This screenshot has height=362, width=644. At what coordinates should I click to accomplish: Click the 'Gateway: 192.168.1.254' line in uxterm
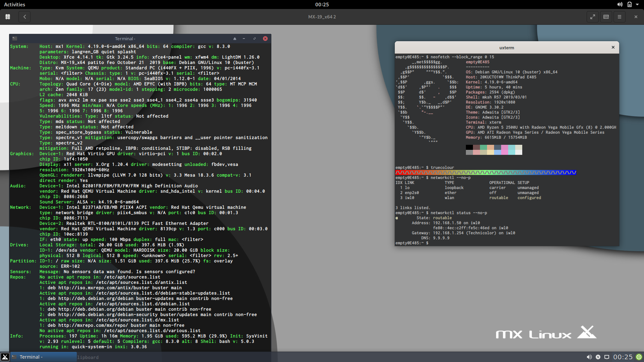click(464, 233)
